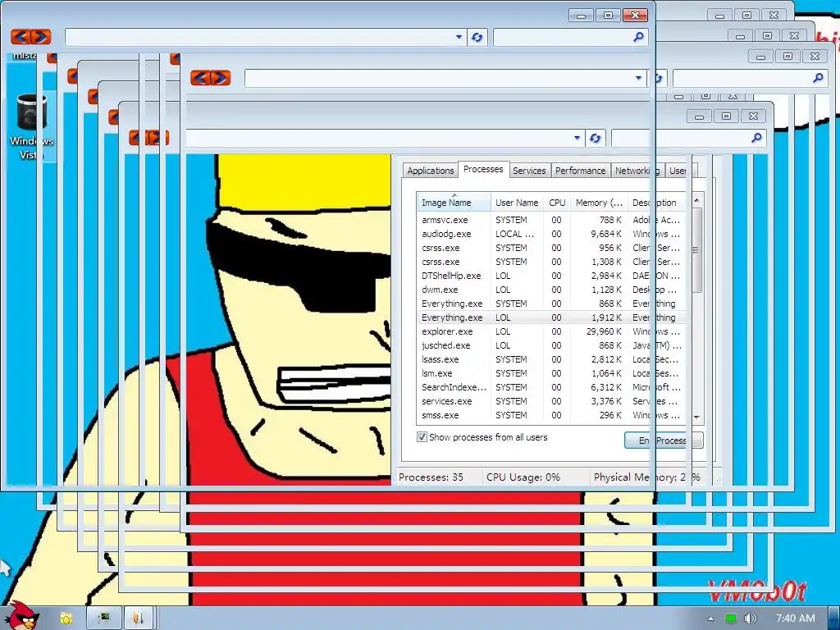Click the second window's search magnifier icon
The image size is (840, 630).
point(818,78)
